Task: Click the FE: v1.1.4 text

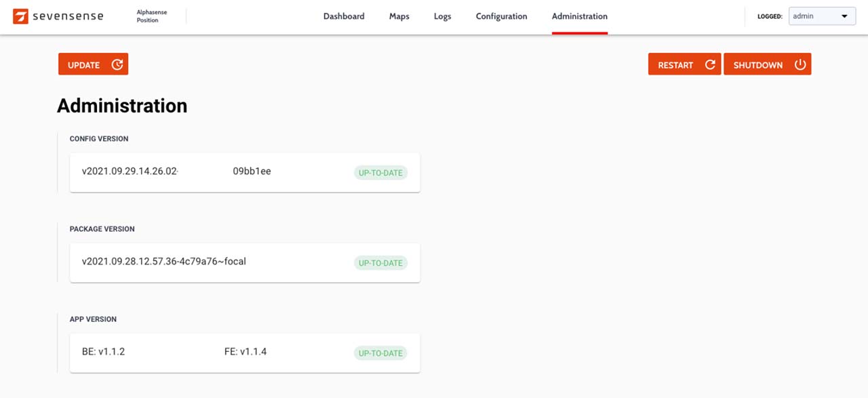Action: click(245, 352)
